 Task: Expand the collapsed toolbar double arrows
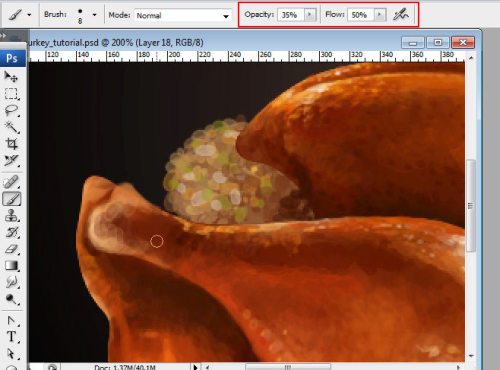tap(3, 35)
